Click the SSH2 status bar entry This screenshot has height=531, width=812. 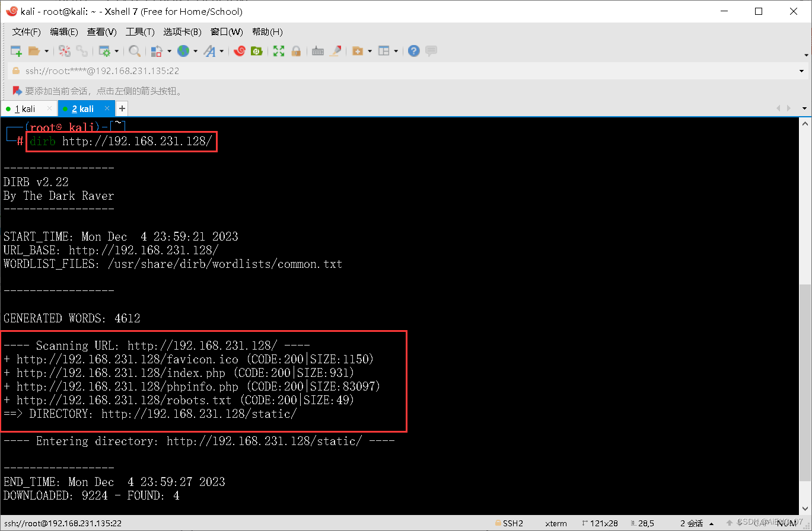[509, 523]
